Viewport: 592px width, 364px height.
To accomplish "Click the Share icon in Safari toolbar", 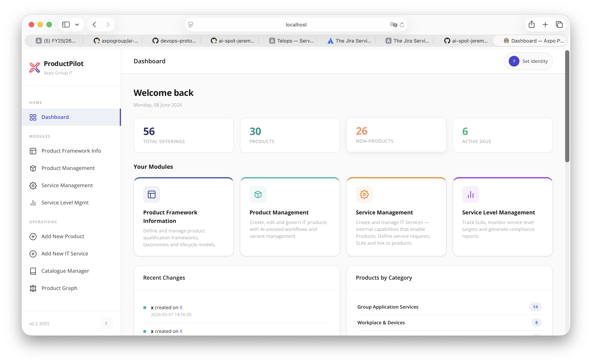I will point(532,24).
